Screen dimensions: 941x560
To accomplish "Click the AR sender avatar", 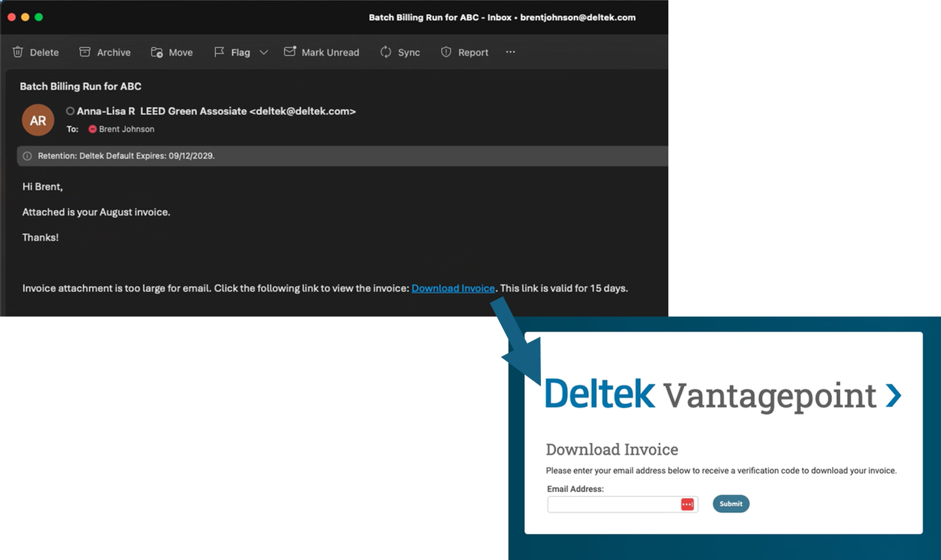I will 38,120.
